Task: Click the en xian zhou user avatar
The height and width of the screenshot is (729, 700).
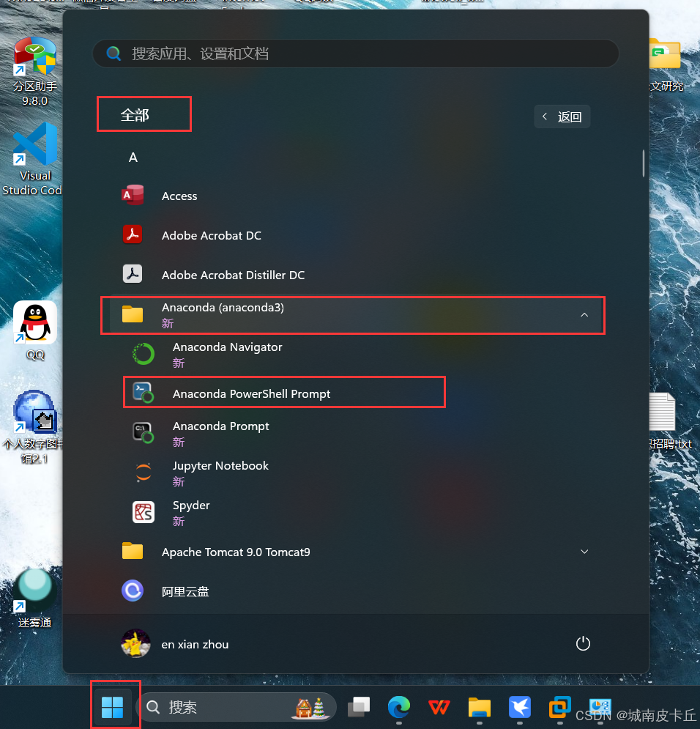Action: point(135,644)
